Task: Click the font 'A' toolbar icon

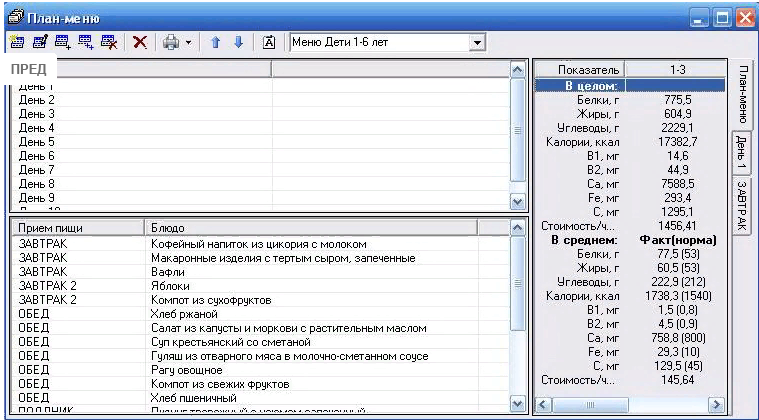Action: click(x=268, y=43)
